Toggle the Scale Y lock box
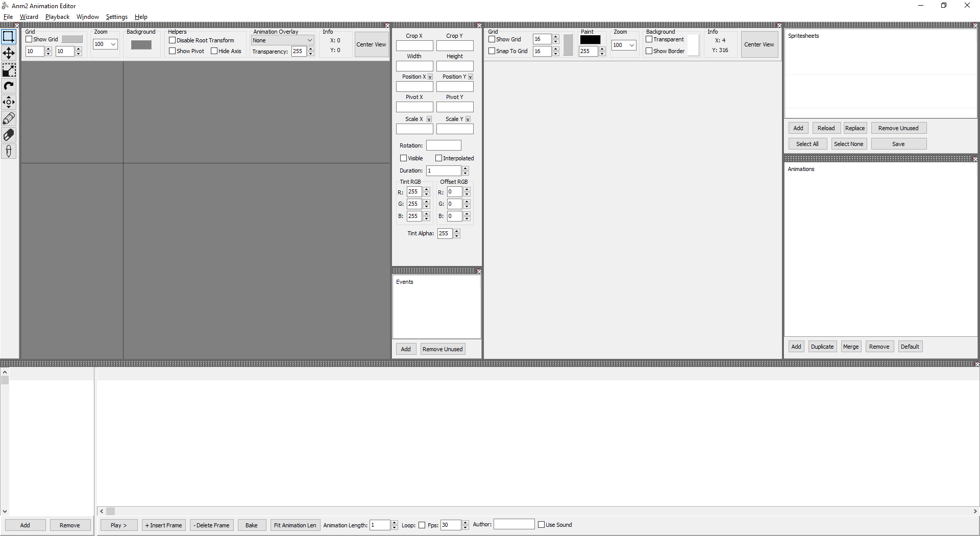The image size is (980, 536). [468, 119]
